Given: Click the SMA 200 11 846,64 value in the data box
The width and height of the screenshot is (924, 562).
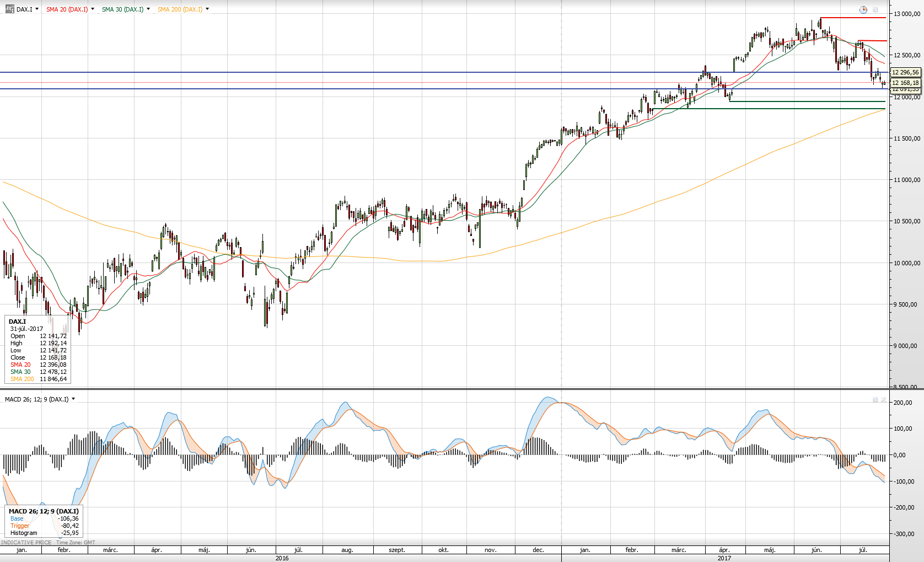Looking at the screenshot, I should (x=53, y=379).
